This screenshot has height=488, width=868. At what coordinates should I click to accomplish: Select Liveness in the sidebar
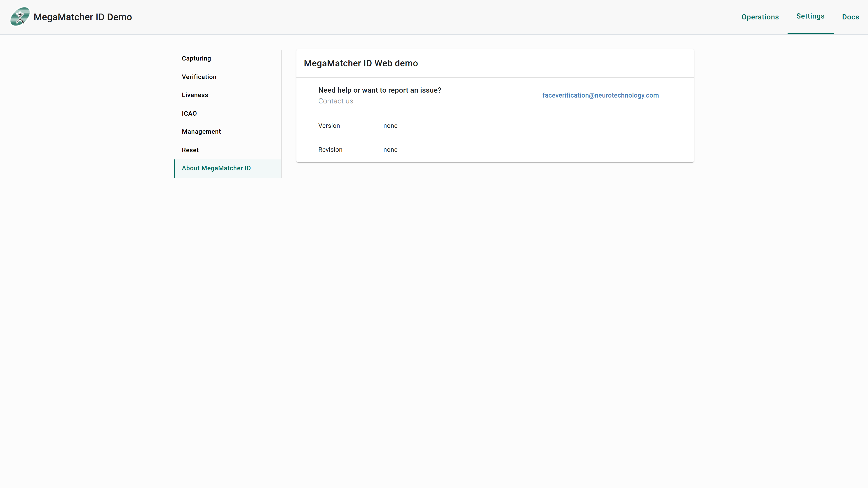[x=228, y=95]
